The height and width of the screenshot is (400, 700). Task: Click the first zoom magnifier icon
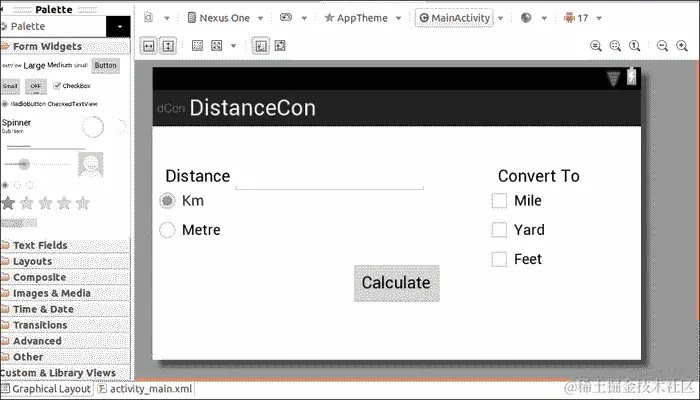(x=596, y=46)
